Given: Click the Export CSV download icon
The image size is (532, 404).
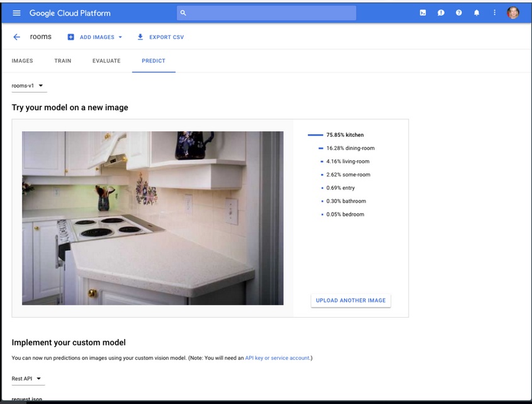Looking at the screenshot, I should click(140, 37).
